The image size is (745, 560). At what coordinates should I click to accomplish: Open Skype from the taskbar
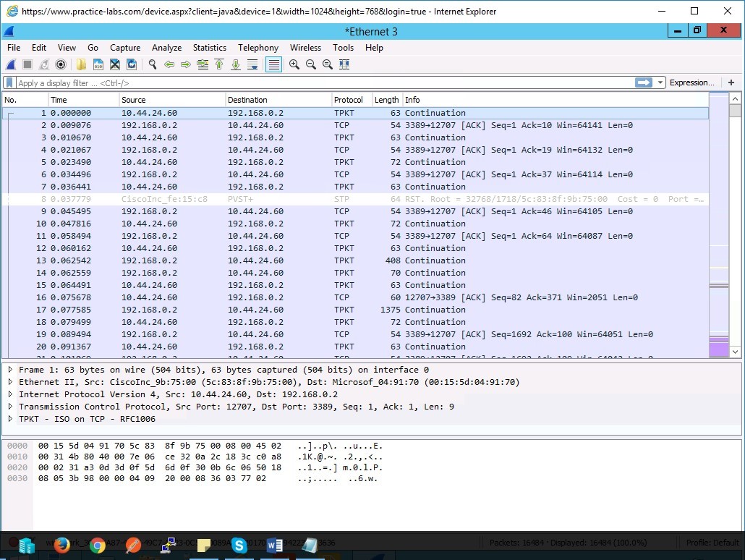point(239,546)
